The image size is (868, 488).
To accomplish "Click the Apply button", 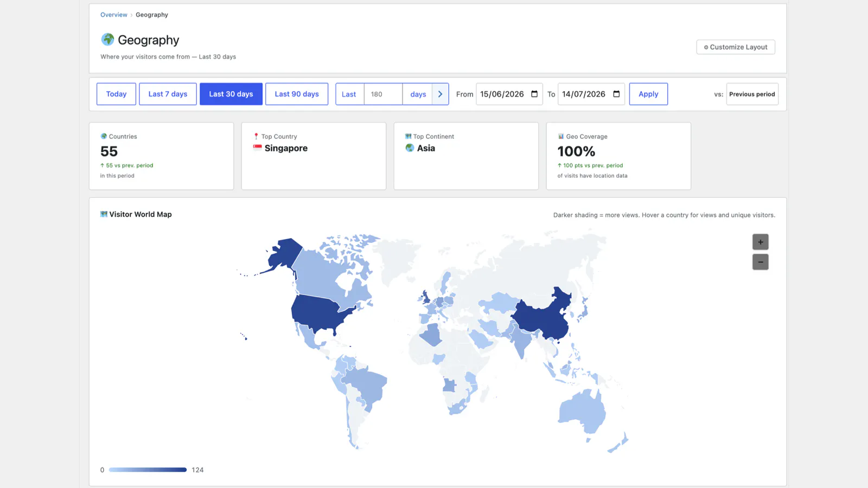I will point(648,94).
